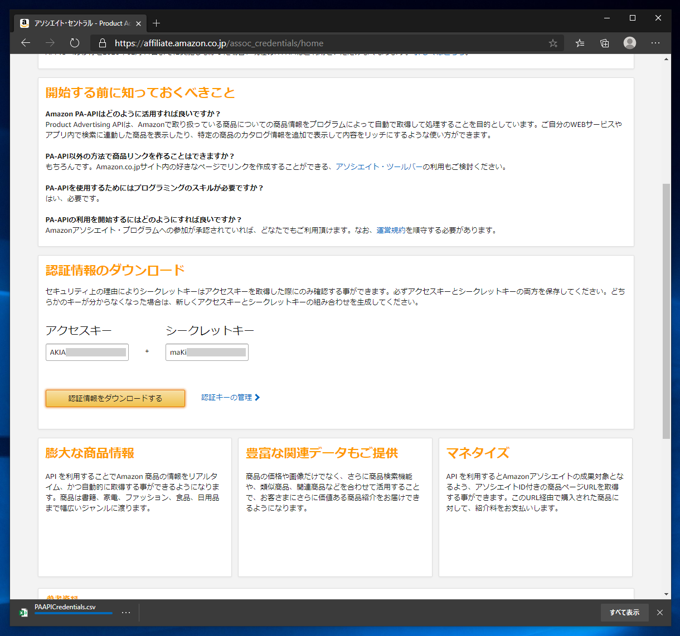This screenshot has width=680, height=636.
Task: Click the scrollbar up arrow
Action: (x=666, y=59)
